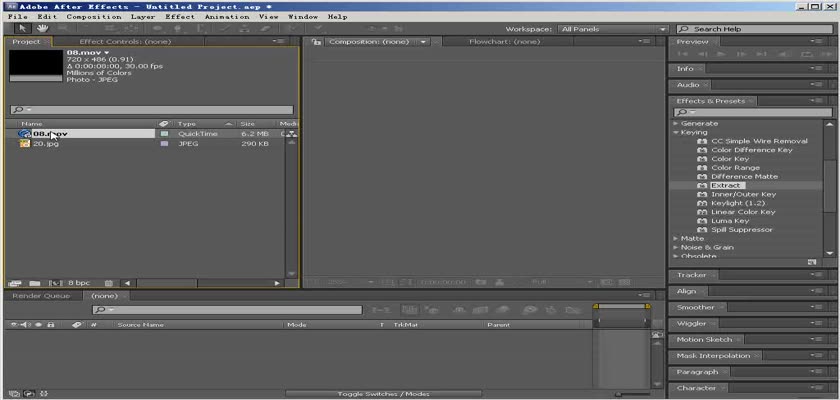Click the CC Simple Wire Removal effect icon

coord(702,141)
